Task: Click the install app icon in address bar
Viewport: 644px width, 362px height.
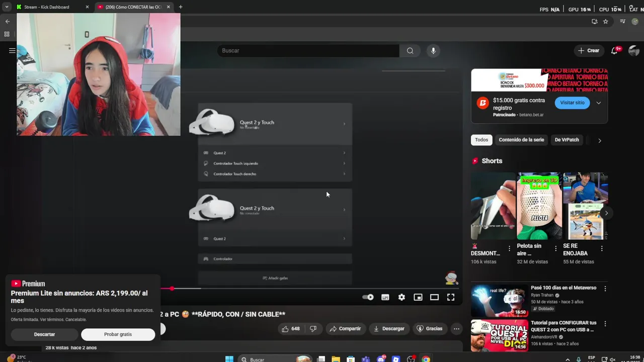Action: point(595,21)
